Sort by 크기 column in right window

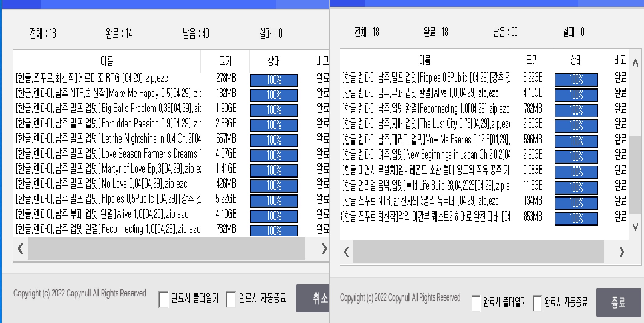[532, 60]
